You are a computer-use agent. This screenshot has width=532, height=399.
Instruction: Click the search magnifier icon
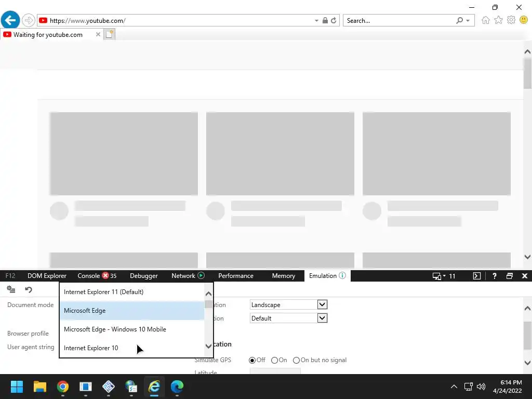[x=459, y=20]
